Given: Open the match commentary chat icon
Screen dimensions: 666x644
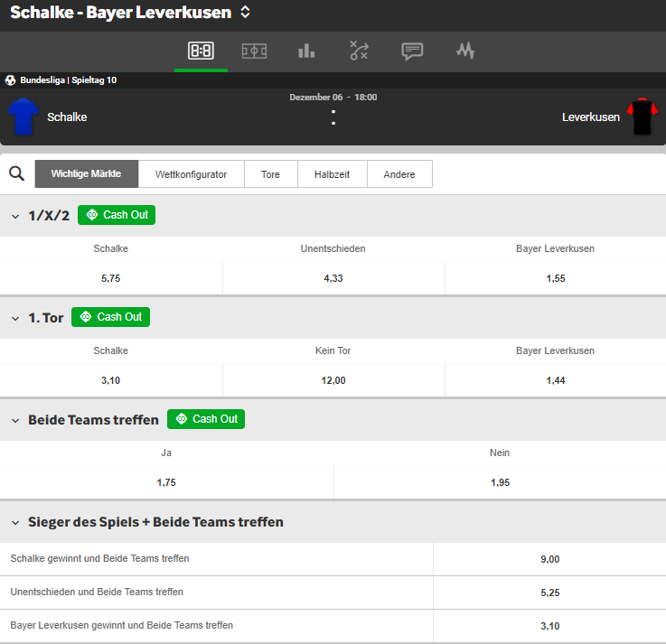Looking at the screenshot, I should (412, 51).
